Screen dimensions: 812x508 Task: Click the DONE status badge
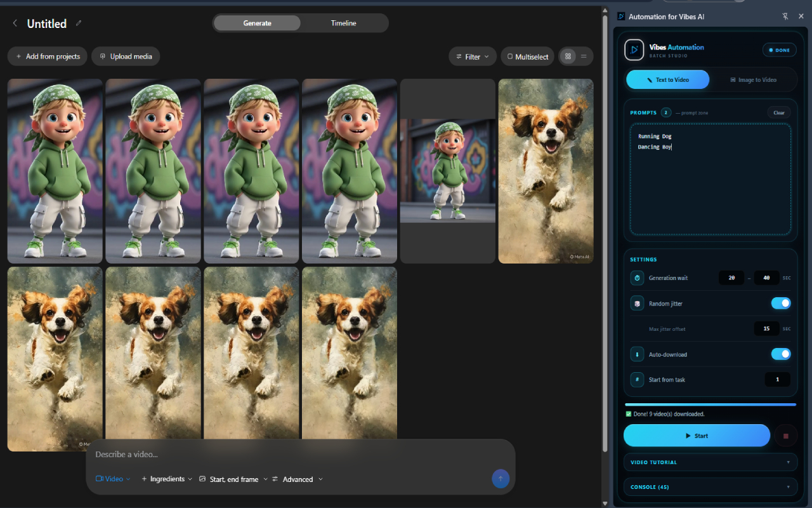coord(779,50)
